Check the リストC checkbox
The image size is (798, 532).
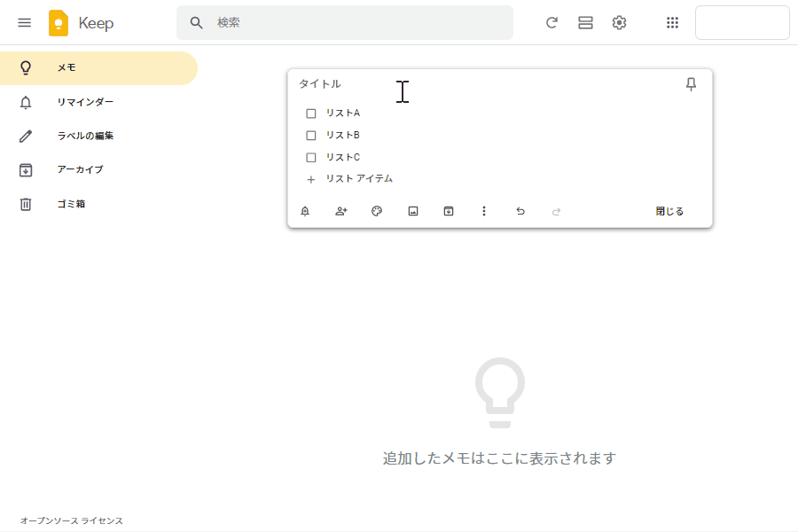311,158
